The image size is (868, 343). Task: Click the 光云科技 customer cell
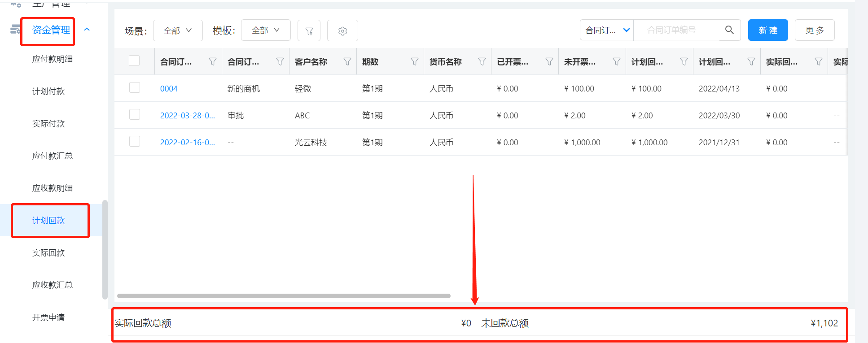(x=311, y=143)
